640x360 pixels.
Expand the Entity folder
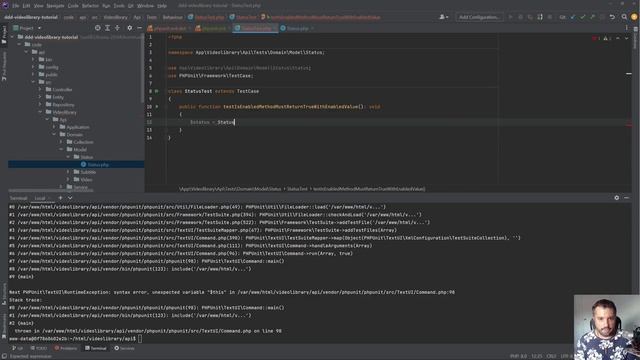pyautogui.click(x=40, y=97)
